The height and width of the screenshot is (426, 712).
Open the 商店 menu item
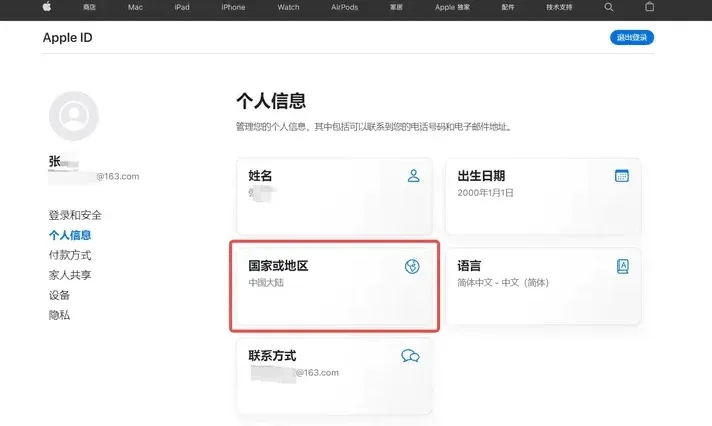point(89,7)
